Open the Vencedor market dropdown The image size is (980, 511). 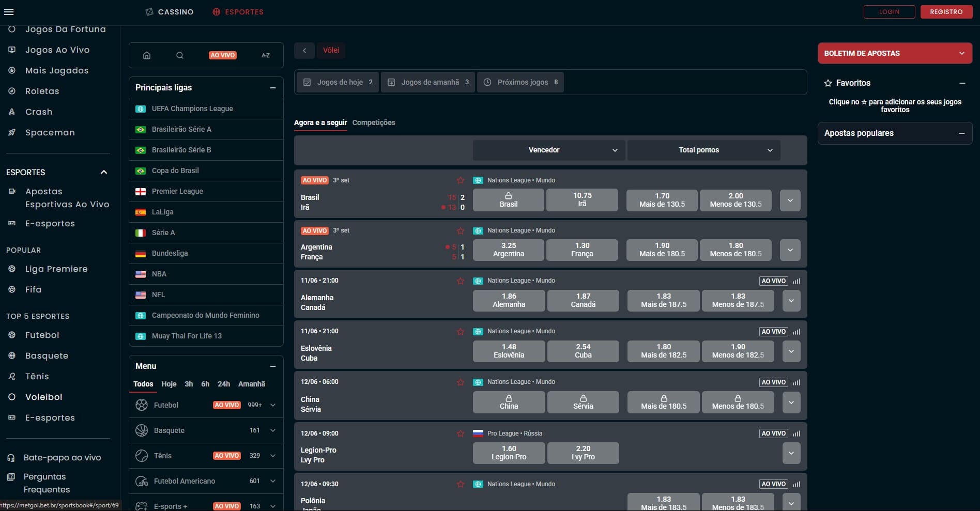[549, 150]
